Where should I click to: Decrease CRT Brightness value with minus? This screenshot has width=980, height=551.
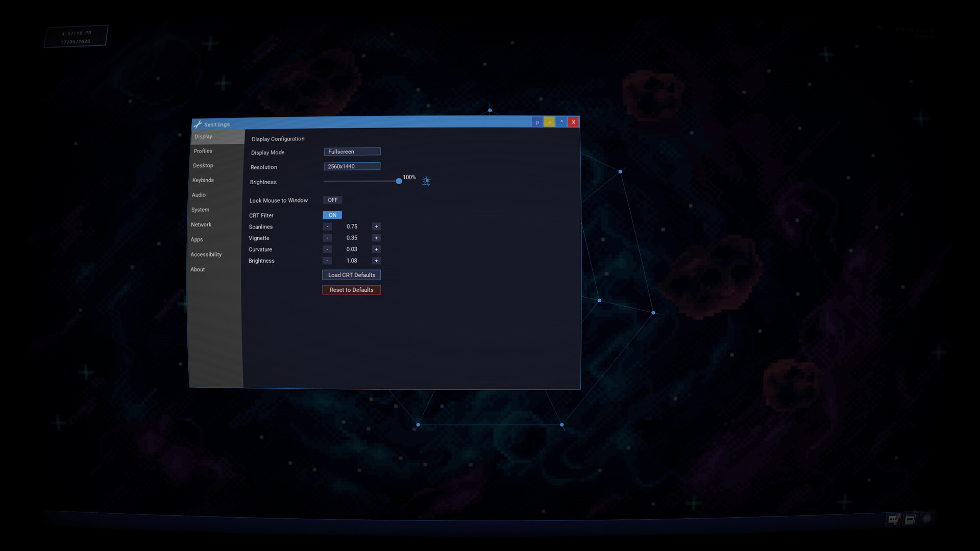pyautogui.click(x=327, y=261)
